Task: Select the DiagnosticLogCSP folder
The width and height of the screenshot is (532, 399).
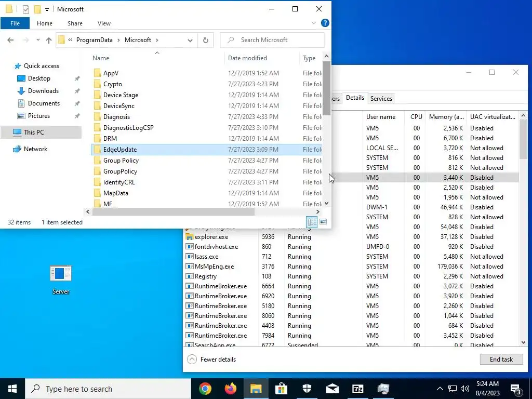Action: point(128,128)
